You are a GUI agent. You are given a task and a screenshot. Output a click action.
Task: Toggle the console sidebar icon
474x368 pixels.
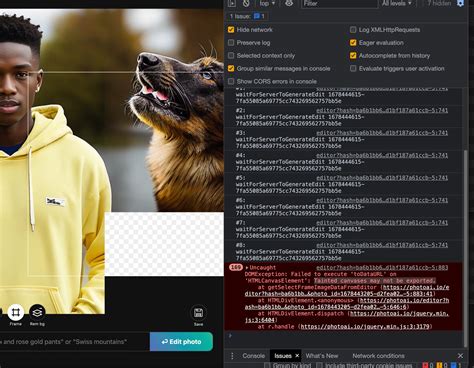point(232,3)
